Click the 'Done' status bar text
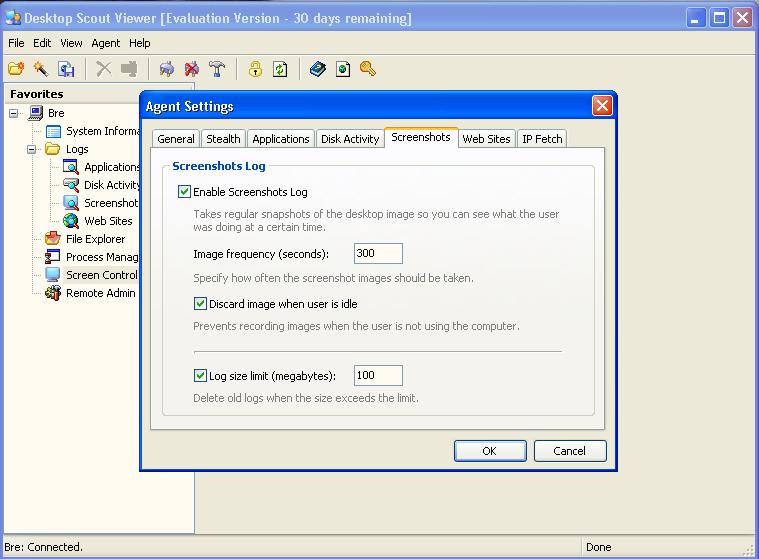 pos(599,547)
